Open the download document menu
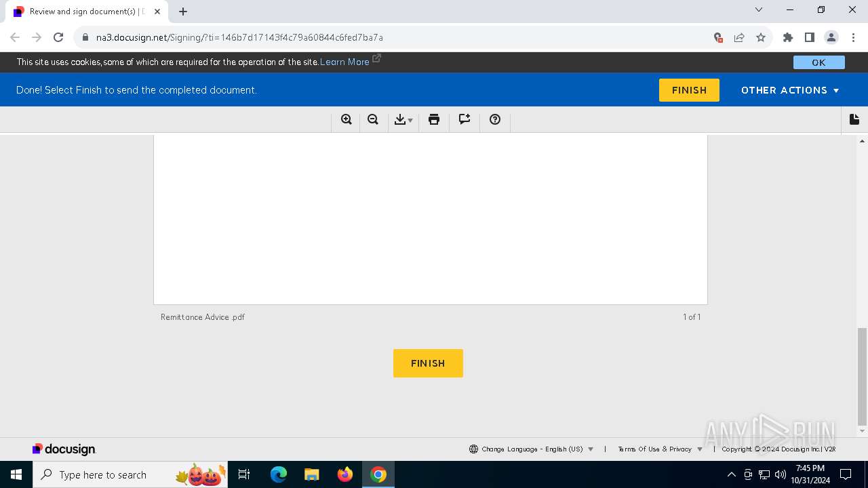The image size is (868, 488). point(403,120)
